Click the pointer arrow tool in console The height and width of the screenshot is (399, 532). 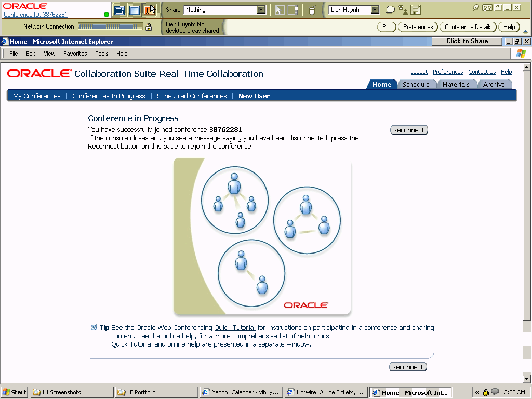click(279, 10)
